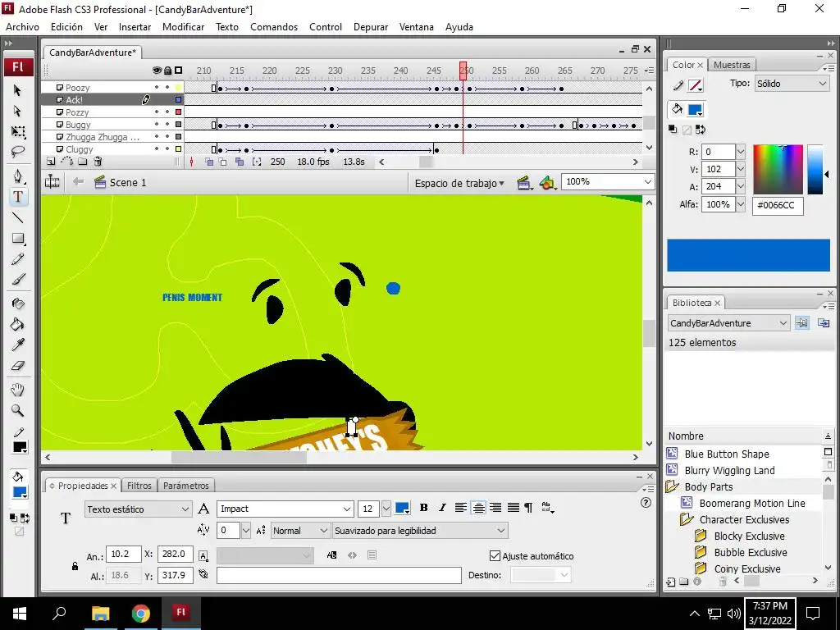Select the Eyedropper tool
This screenshot has height=630, width=840.
point(18,345)
